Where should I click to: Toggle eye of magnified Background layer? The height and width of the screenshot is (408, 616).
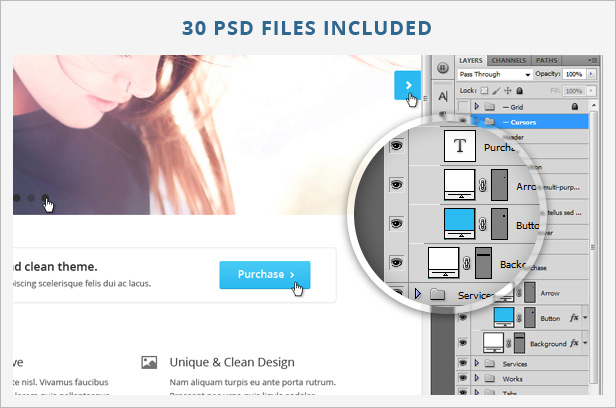point(396,262)
